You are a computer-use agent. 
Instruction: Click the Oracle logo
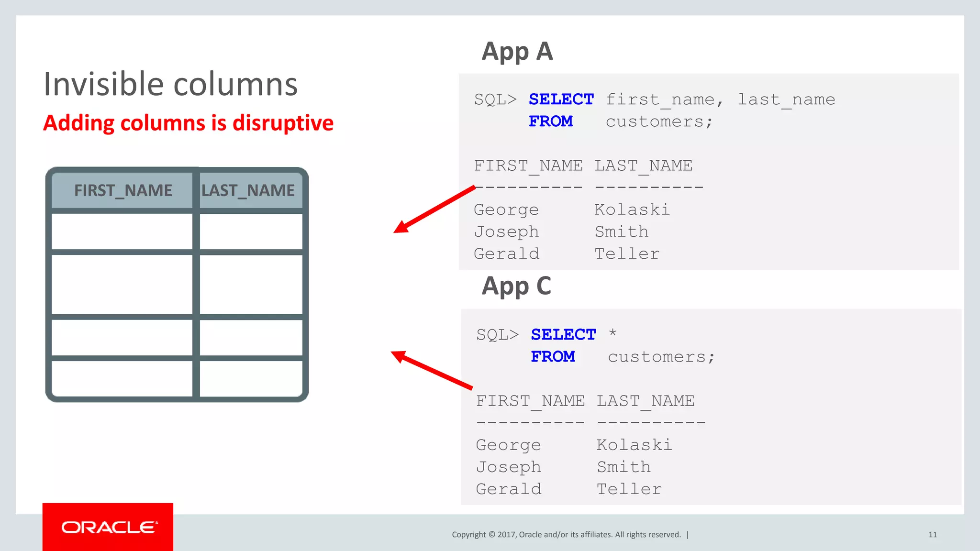[x=108, y=527]
